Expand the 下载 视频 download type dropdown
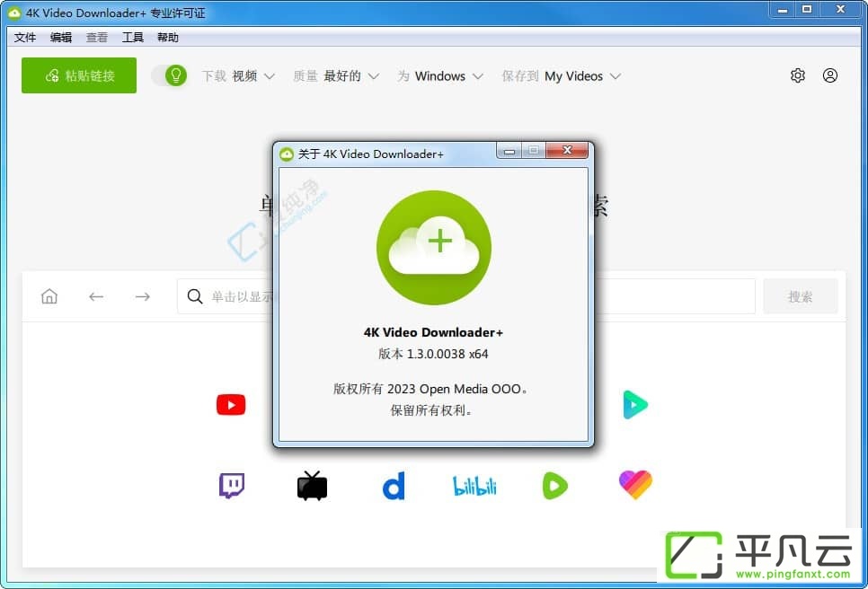868x589 pixels. click(x=238, y=75)
